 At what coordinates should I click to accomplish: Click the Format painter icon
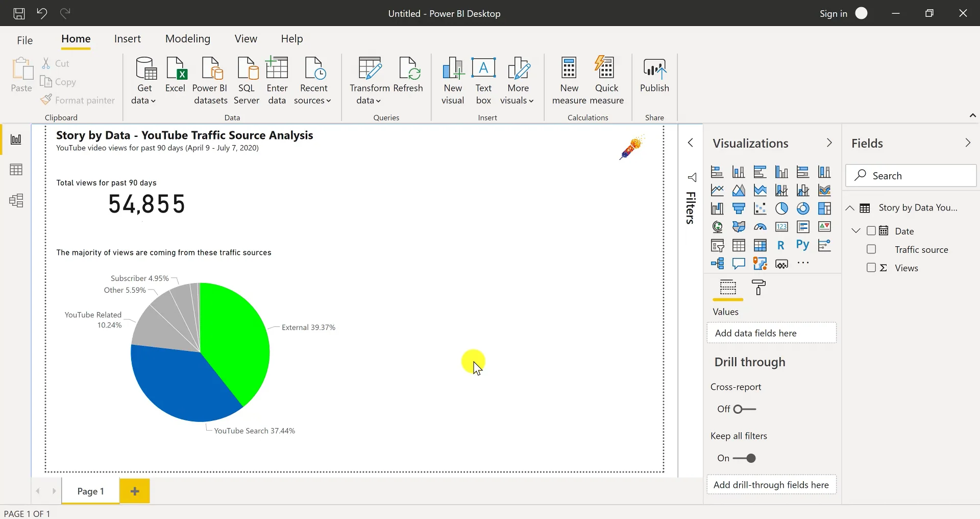[x=46, y=100]
